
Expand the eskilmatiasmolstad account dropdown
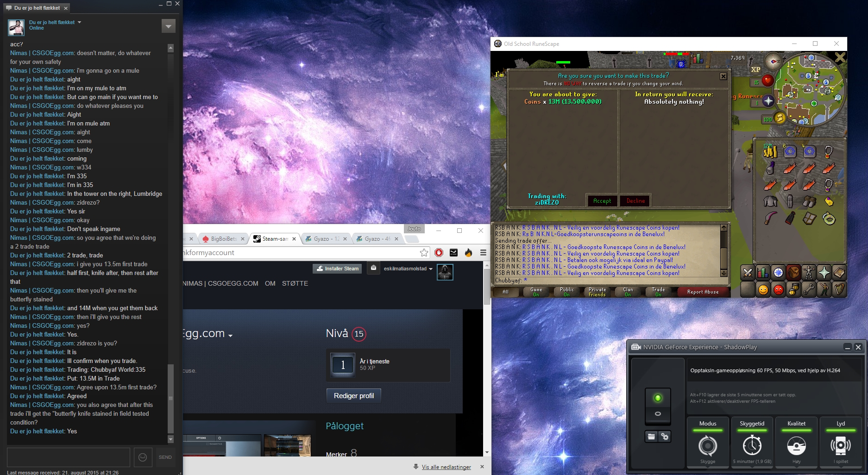(408, 269)
